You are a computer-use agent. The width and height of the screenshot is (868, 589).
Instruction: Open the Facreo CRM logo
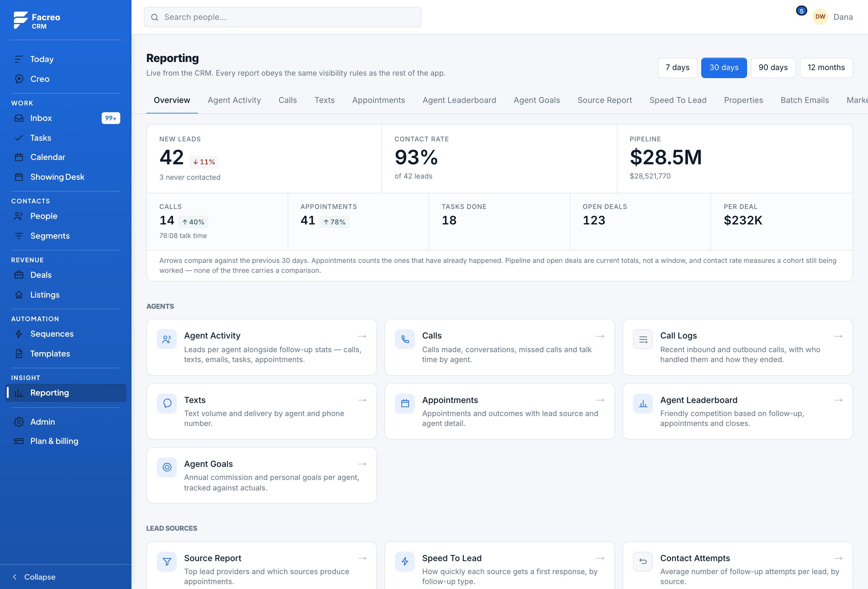click(x=37, y=20)
